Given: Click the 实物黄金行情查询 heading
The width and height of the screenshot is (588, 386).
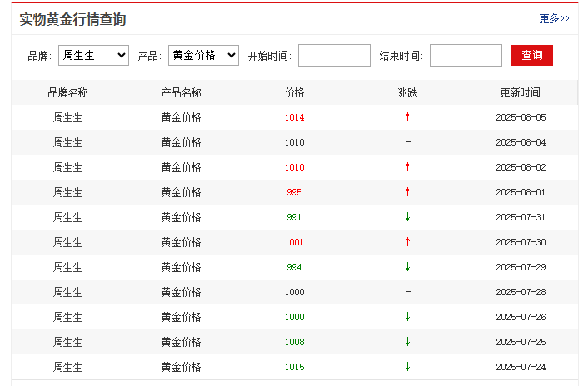Looking at the screenshot, I should click(72, 19).
